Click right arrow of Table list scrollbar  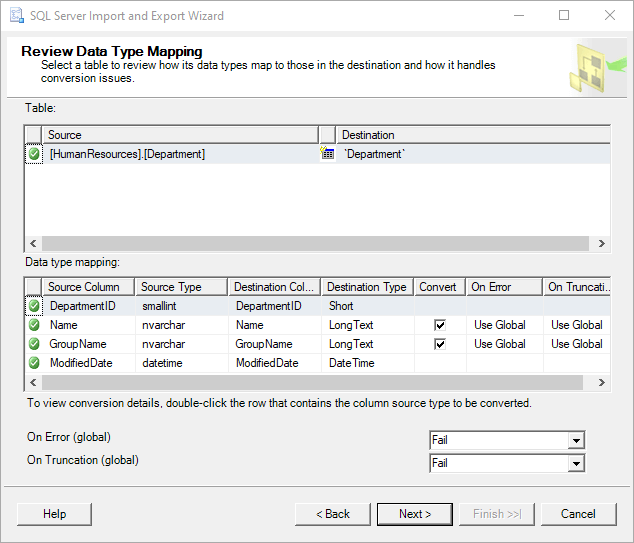(601, 243)
